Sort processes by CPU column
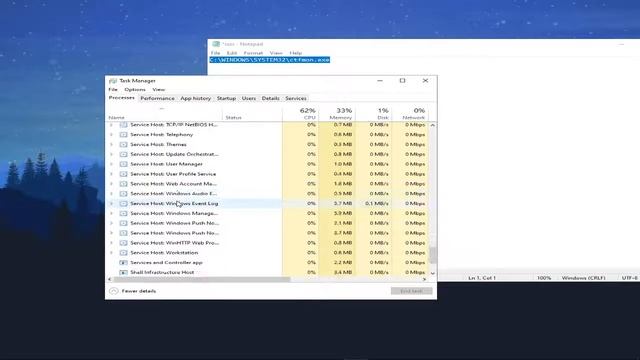640x360 pixels. tap(300, 113)
